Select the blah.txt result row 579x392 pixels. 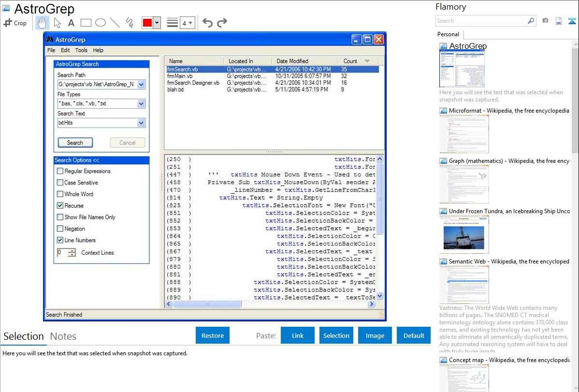[273, 89]
